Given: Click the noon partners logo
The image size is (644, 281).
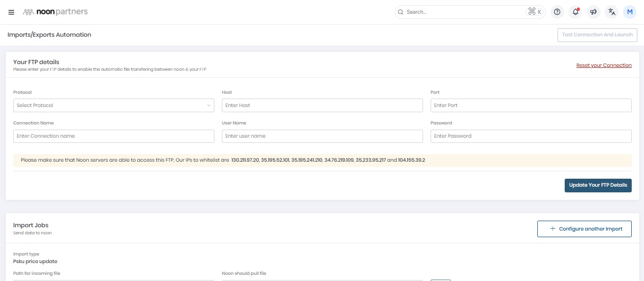Looking at the screenshot, I should pyautogui.click(x=55, y=12).
